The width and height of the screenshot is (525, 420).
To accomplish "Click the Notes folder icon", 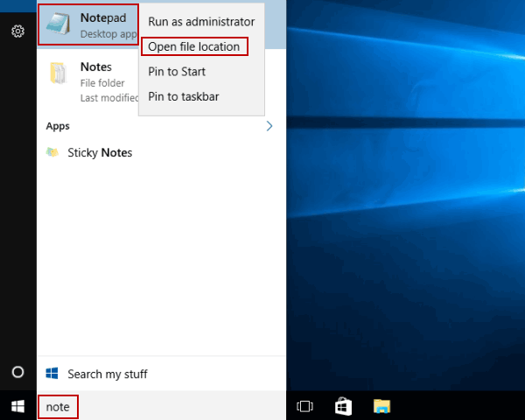I will pos(59,73).
